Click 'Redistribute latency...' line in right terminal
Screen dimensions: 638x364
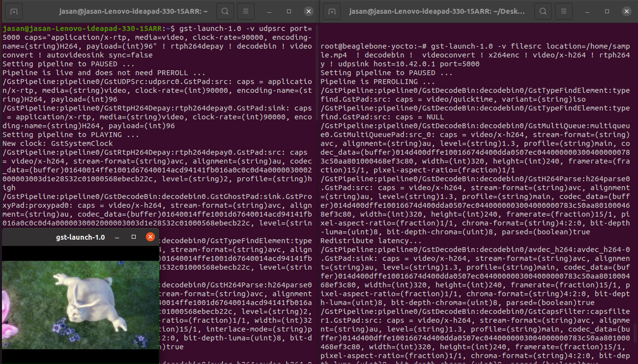coord(371,241)
